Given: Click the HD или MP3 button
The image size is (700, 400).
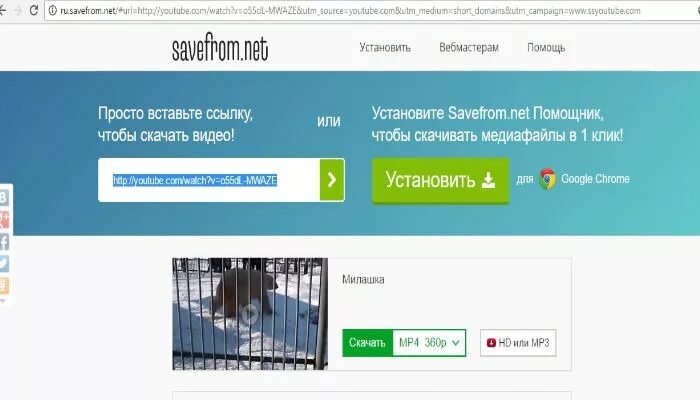Looking at the screenshot, I should point(518,343).
